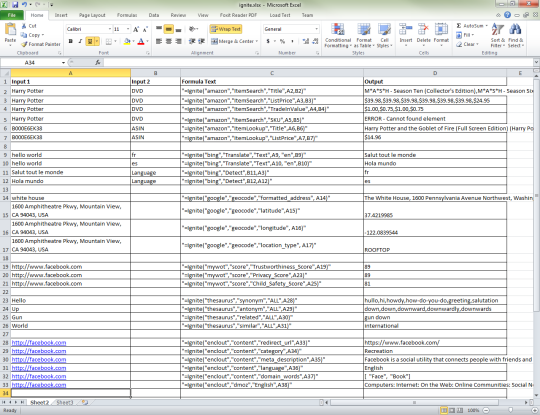Apply the Fill Color bucket

[x=127, y=41]
